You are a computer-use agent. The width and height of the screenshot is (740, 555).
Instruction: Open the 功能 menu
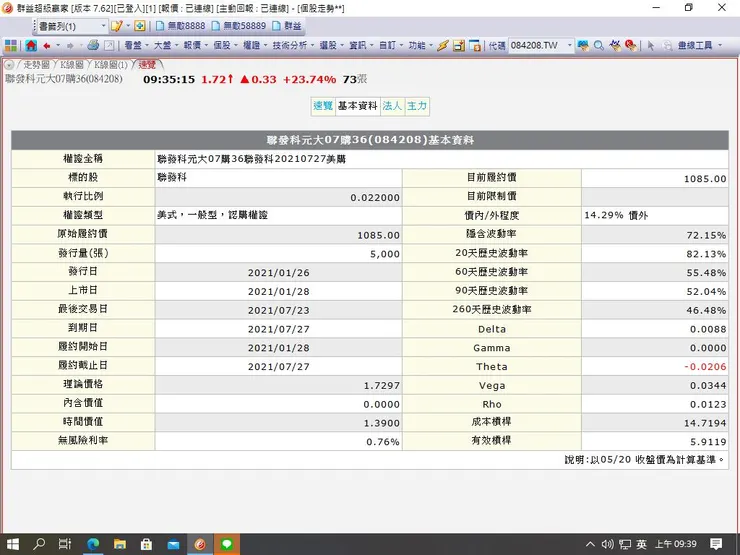coord(420,45)
